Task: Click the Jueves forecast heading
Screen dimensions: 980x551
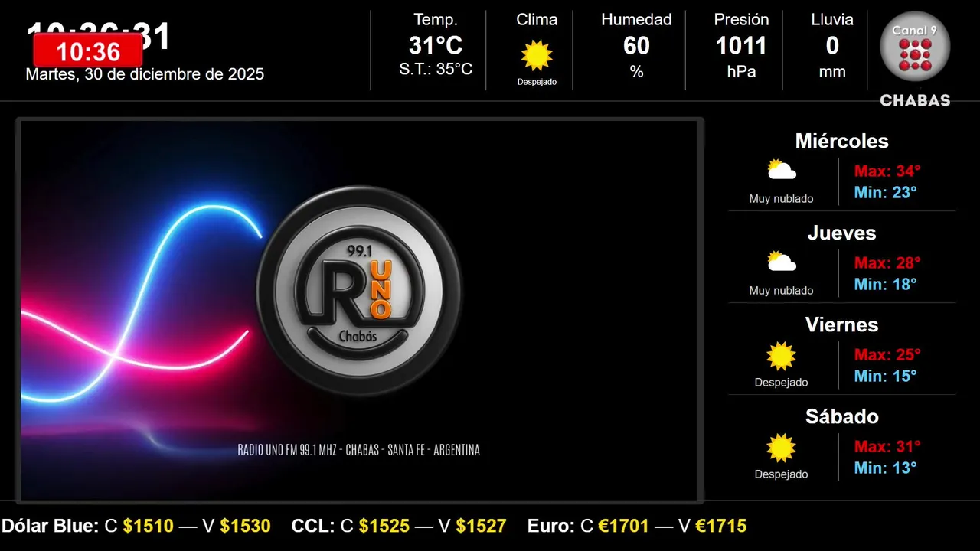Action: [841, 233]
